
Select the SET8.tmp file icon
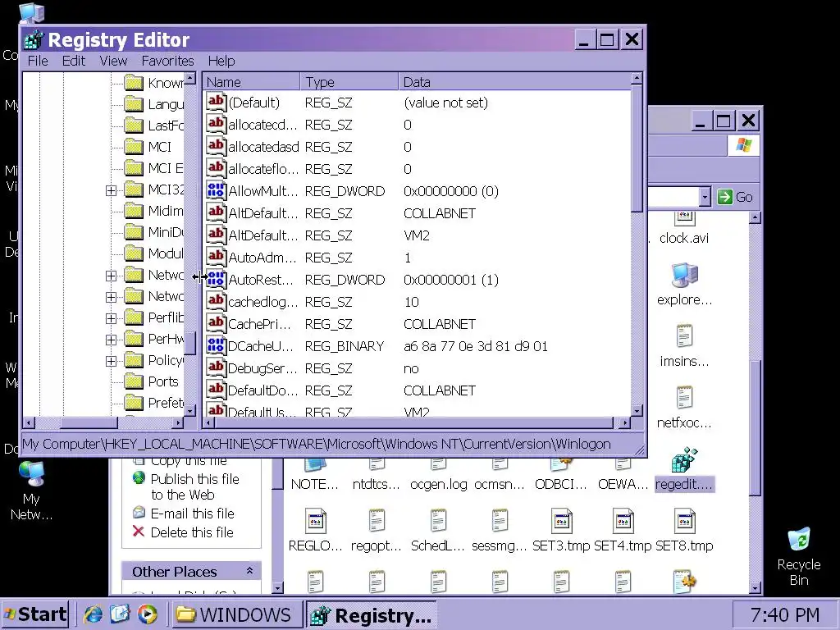click(684, 521)
